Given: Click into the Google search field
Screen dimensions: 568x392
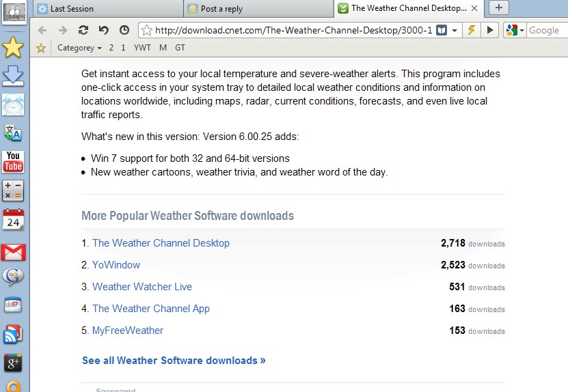Looking at the screenshot, I should coord(545,30).
